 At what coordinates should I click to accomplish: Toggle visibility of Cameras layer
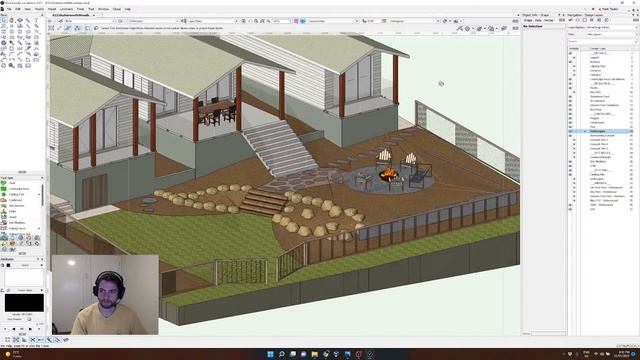tap(574, 71)
